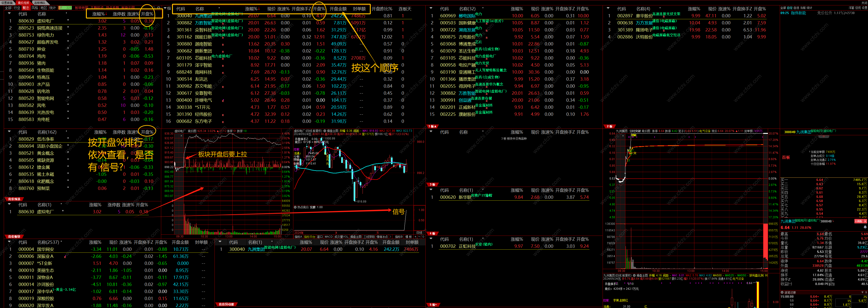868x308 pixels.
Task: Open the 板块地图 link
Action: pyautogui.click(x=81, y=8)
